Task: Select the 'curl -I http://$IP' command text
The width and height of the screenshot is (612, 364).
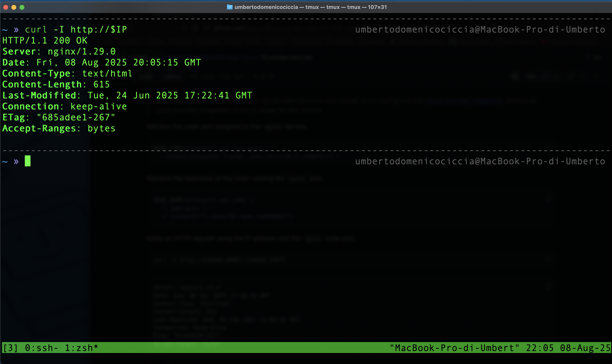Action: (x=76, y=30)
